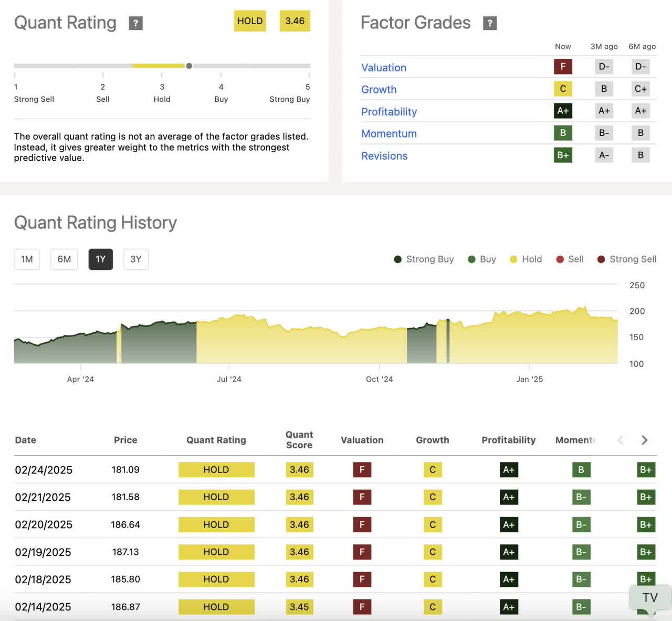The height and width of the screenshot is (621, 672).
Task: Click Momentum B- grade 3M ago
Action: pyautogui.click(x=604, y=133)
